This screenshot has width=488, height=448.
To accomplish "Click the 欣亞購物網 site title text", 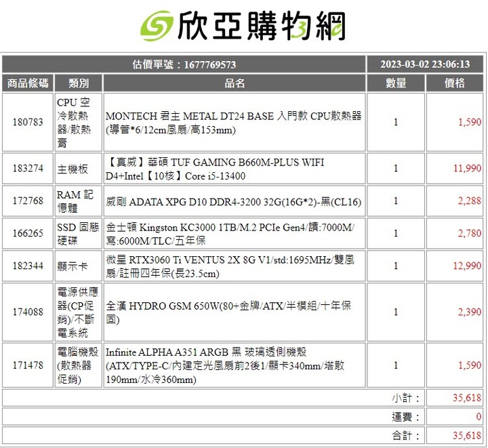I will click(262, 26).
